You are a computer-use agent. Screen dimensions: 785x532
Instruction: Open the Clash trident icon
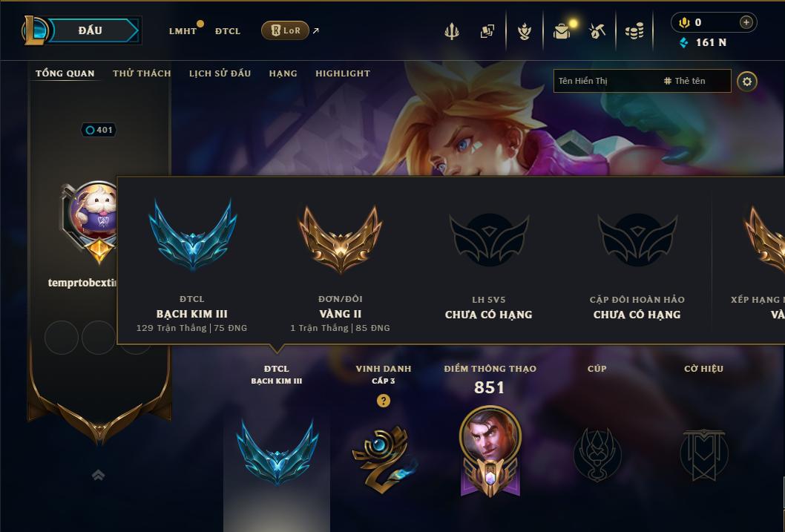point(452,31)
